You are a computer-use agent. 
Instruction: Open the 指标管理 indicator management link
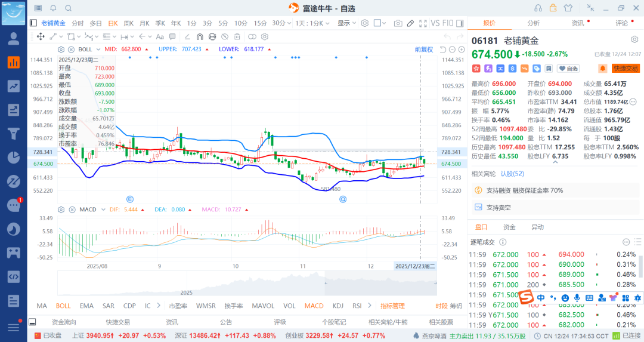click(x=392, y=306)
